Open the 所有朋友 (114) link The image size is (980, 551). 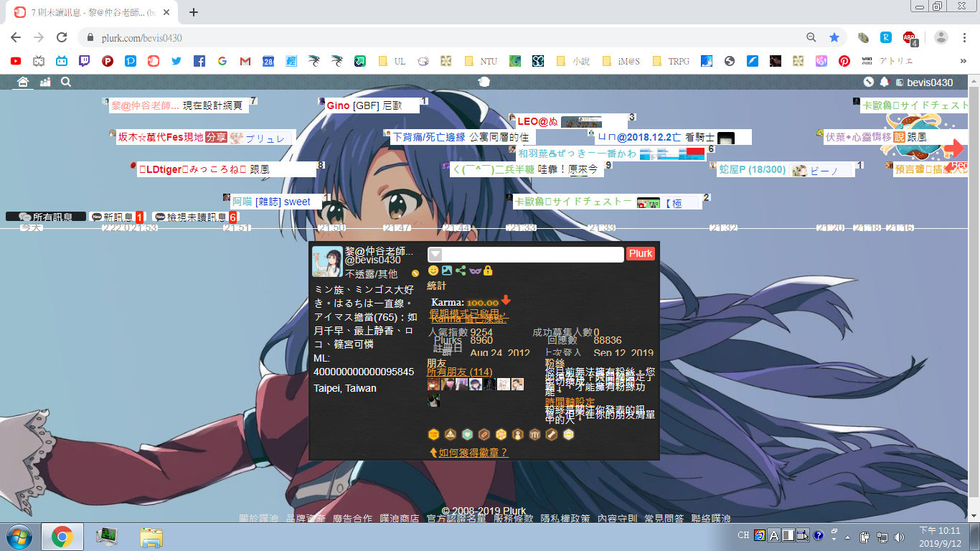459,372
